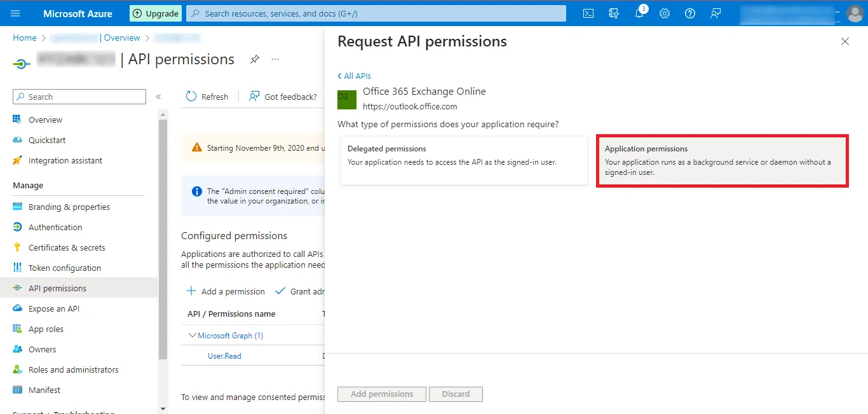This screenshot has width=868, height=414.
Task: Click the Refresh toolbar button
Action: click(207, 97)
